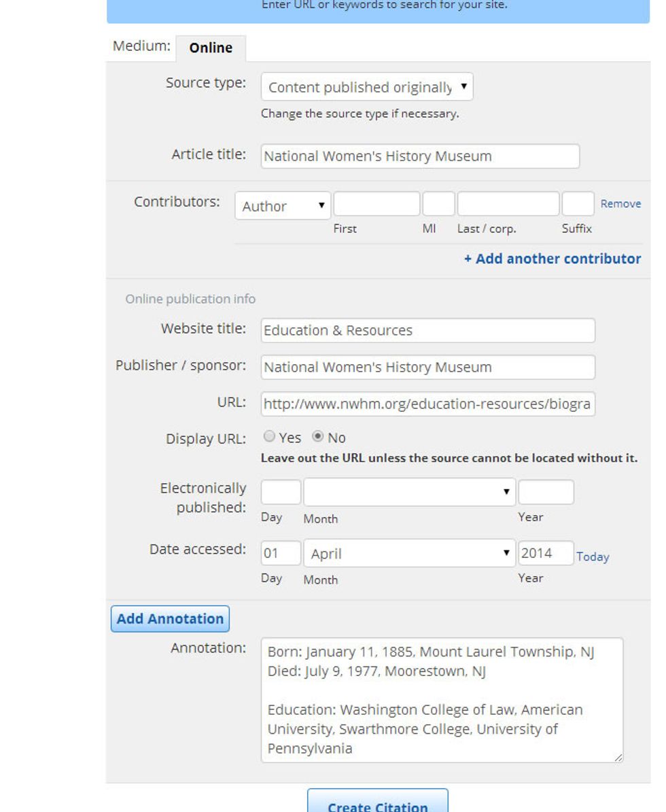Click the Website title field
Image resolution: width=666 pixels, height=812 pixels.
tap(427, 331)
